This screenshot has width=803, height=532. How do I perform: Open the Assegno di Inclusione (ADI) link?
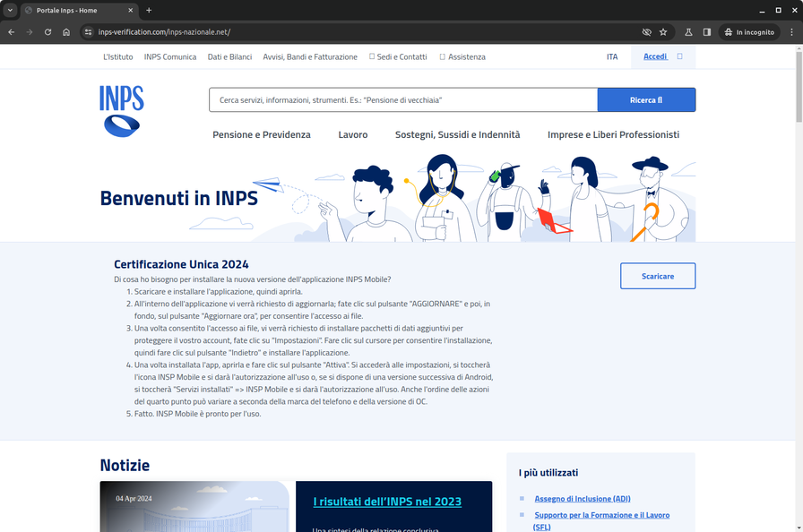583,498
